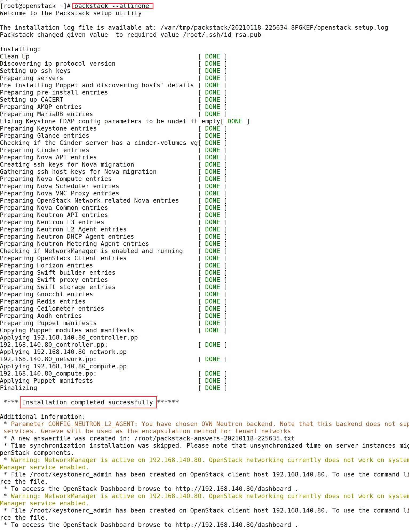Viewport: 409px width, 532px height.
Task: Click answerfile path packstack-answers-20210118-225635.txt
Action: pyautogui.click(x=215, y=439)
